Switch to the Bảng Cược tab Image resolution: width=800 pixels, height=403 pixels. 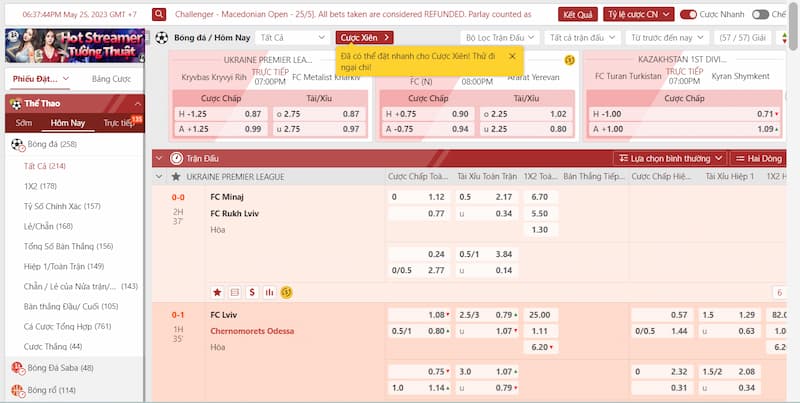(x=111, y=78)
